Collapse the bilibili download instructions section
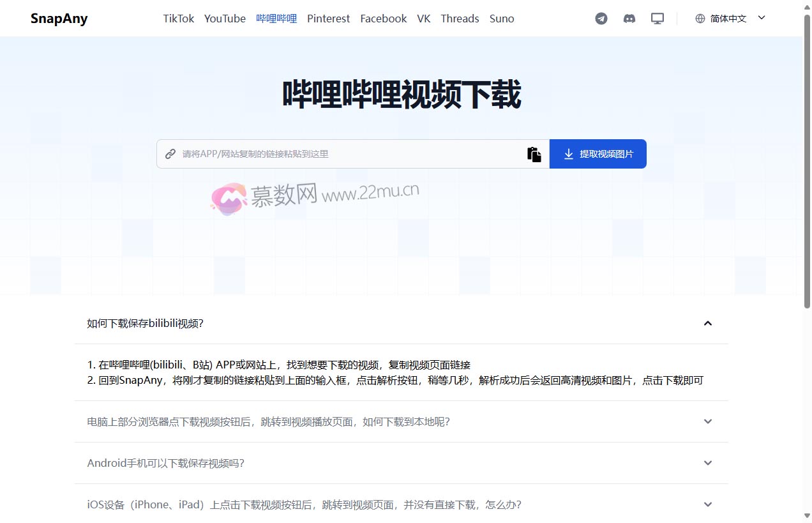This screenshot has height=523, width=812. 707,323
